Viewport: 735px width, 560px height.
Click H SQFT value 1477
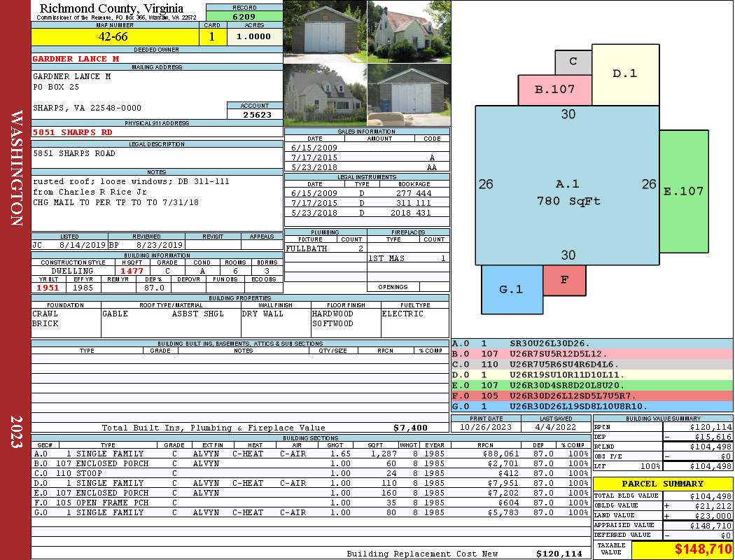tap(132, 271)
